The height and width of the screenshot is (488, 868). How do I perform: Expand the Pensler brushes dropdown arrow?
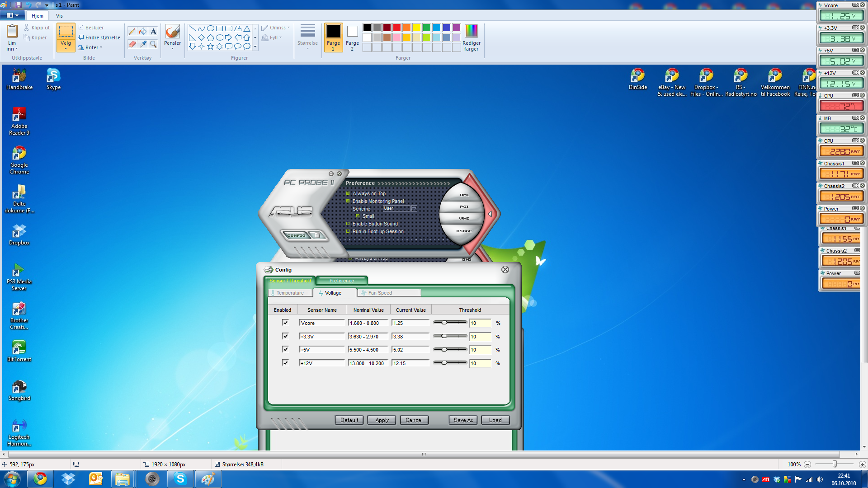pos(172,48)
